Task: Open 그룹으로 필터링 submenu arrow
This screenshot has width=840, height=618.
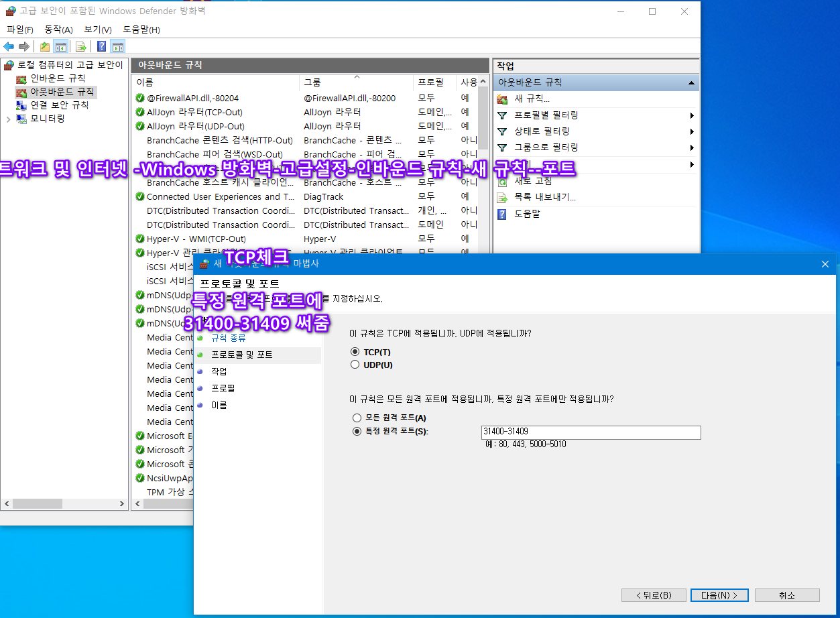Action: pos(691,147)
